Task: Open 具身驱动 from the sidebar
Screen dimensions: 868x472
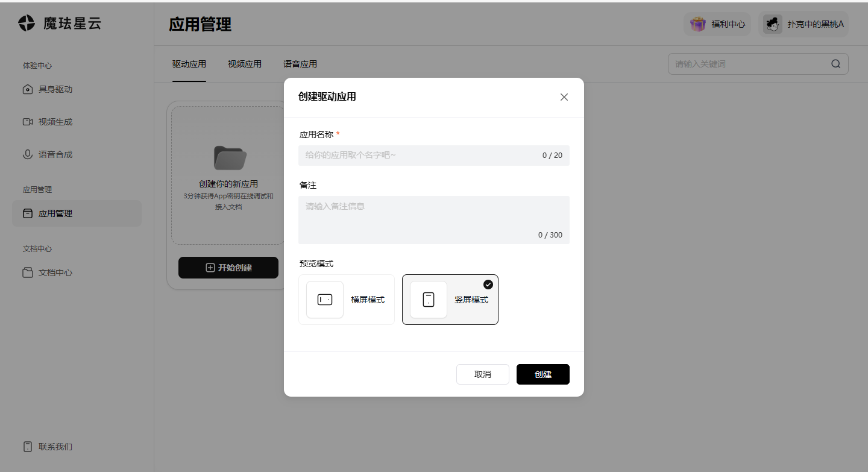Action: [x=77, y=89]
